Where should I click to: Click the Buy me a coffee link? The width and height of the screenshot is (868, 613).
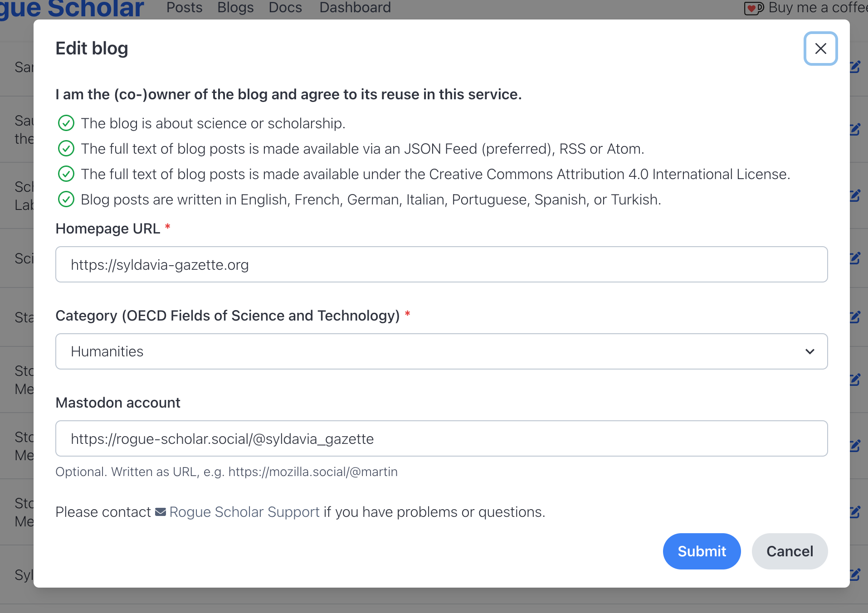coord(816,7)
